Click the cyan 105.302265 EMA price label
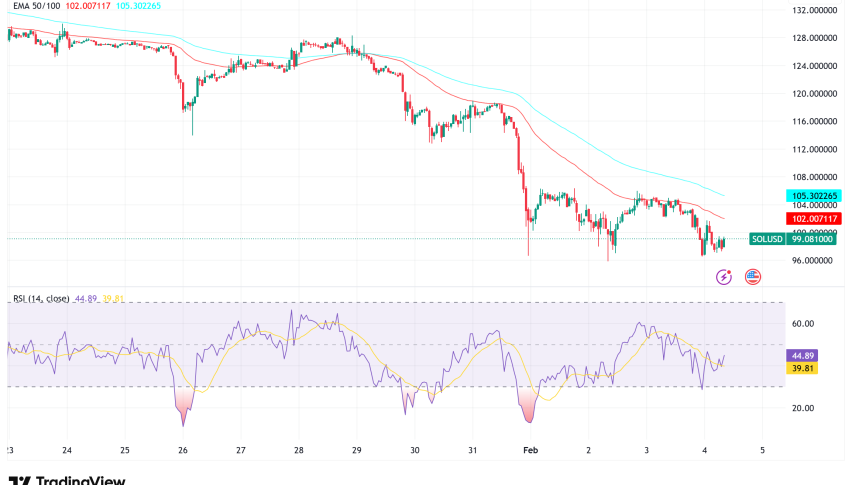This screenshot has height=485, width=852. [x=813, y=196]
